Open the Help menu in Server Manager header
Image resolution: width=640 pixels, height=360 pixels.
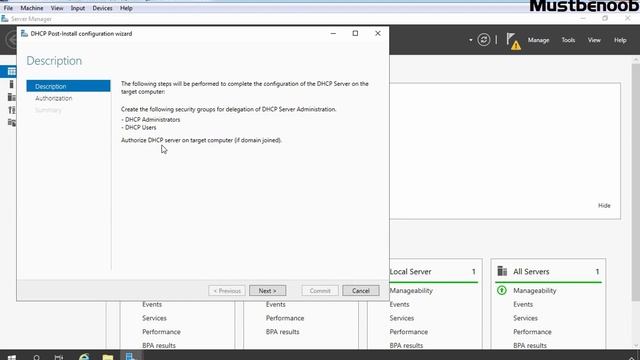[x=620, y=40]
